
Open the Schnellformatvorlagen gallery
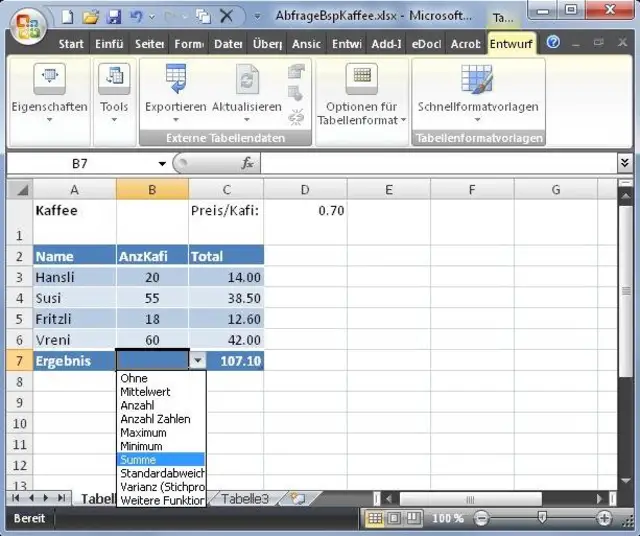click(478, 93)
